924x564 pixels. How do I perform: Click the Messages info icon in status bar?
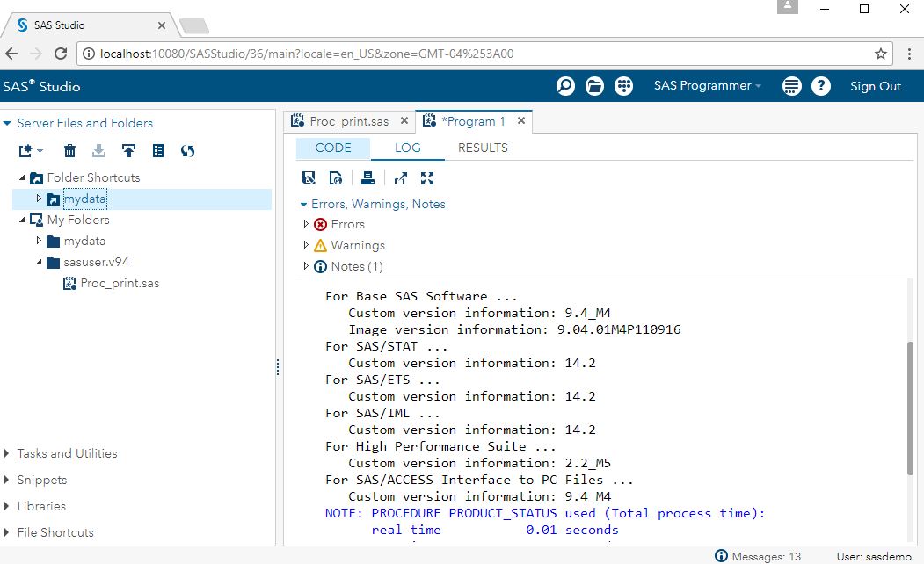tap(721, 556)
